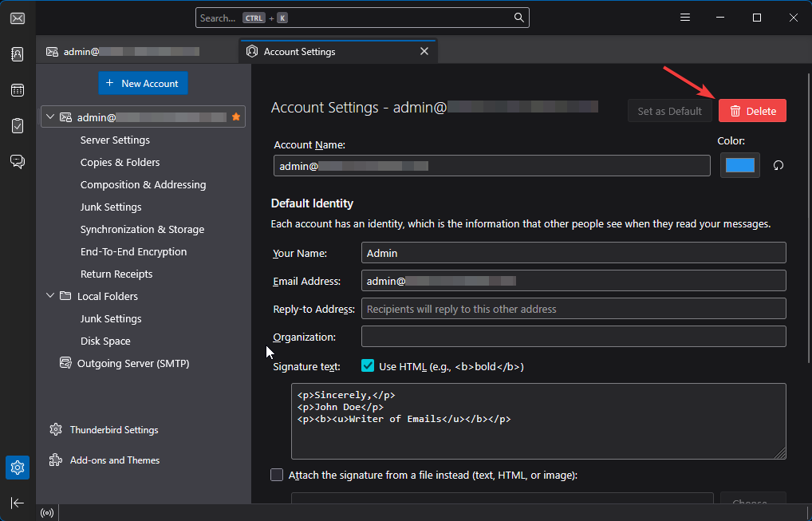
Task: Open the Address Book icon
Action: (x=18, y=54)
